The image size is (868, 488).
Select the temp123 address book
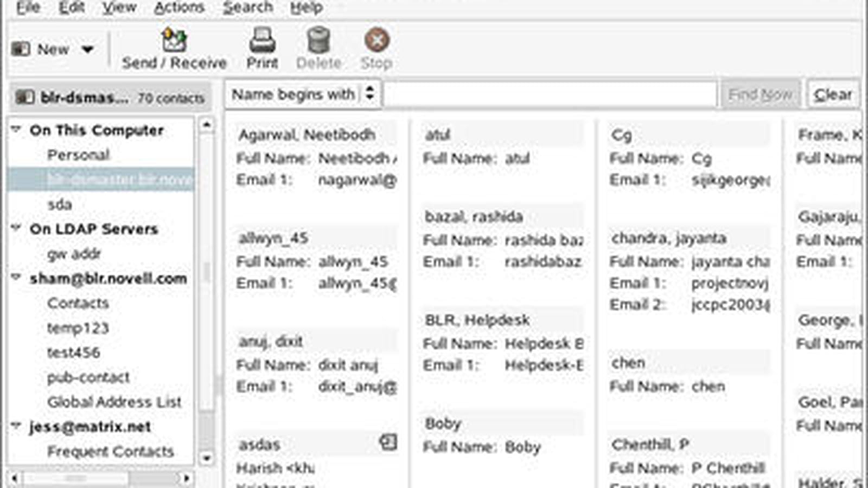point(78,328)
